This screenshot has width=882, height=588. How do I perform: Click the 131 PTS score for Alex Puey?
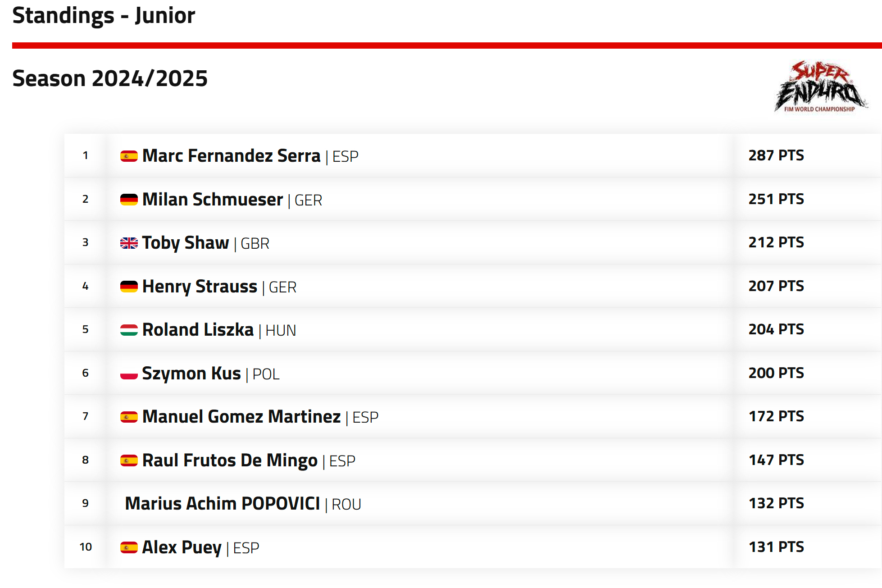[776, 547]
